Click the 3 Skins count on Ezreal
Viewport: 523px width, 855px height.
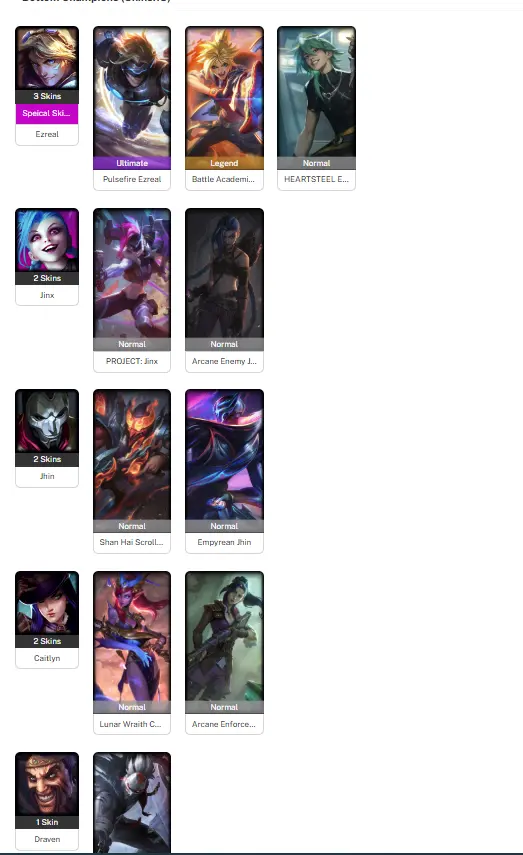47,96
